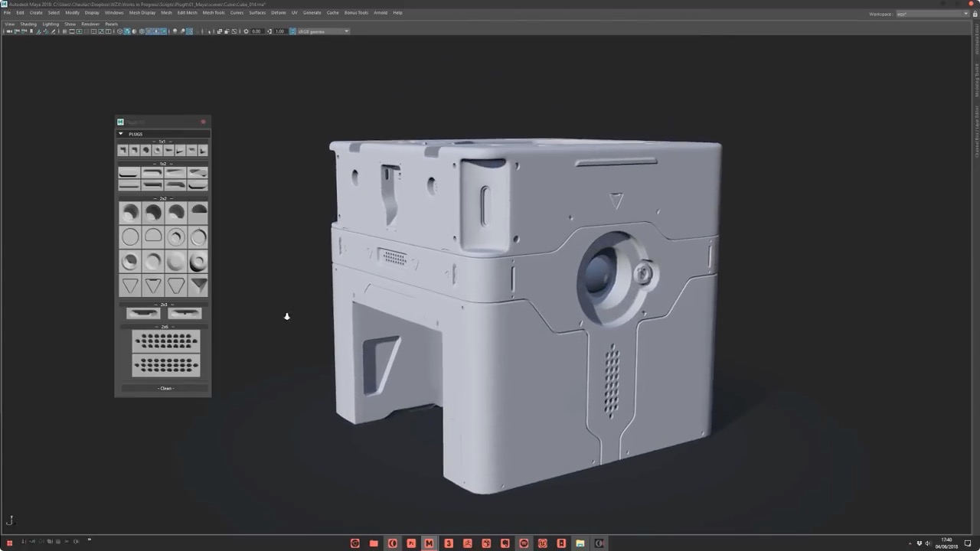The image size is (980, 551).
Task: Toggle wireframe display mode in viewport toolbar
Action: [120, 31]
